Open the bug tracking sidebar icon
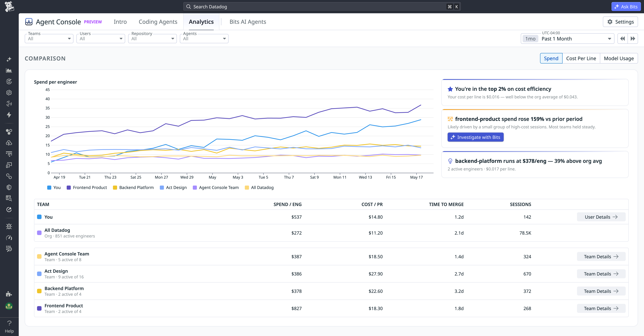Viewport: 644px width, 336px height. click(9, 226)
